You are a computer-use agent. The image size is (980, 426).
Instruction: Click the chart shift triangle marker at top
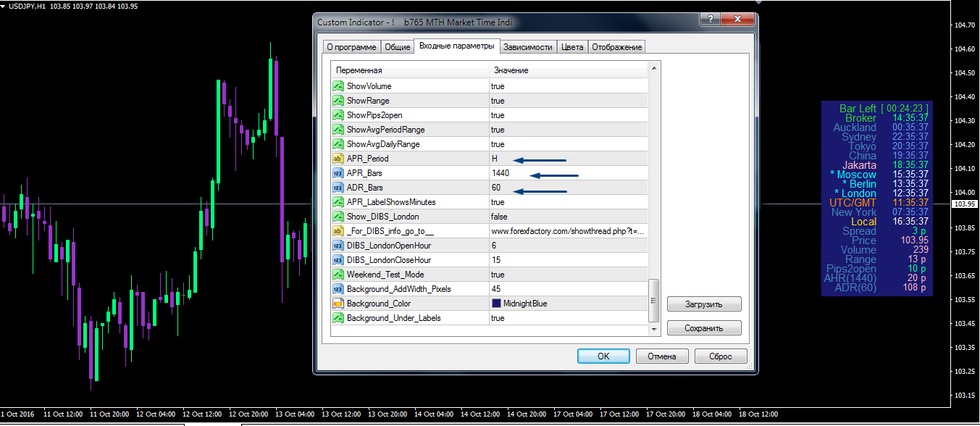coord(758,3)
